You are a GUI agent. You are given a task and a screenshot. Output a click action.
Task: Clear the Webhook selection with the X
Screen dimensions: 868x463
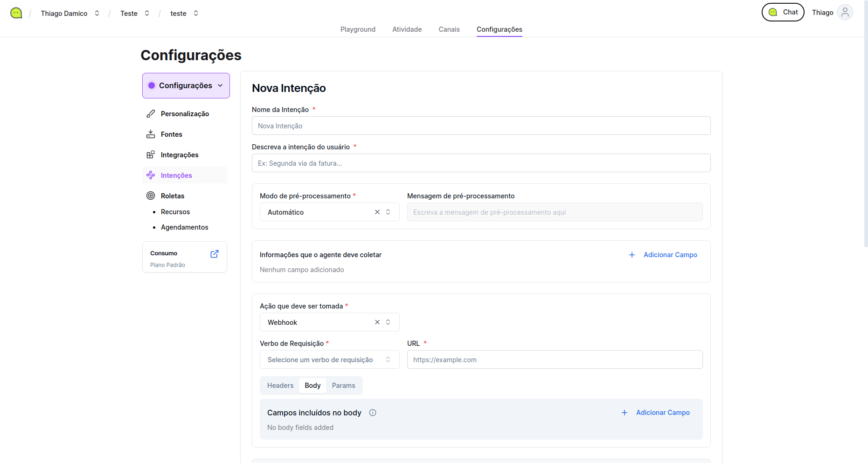377,322
